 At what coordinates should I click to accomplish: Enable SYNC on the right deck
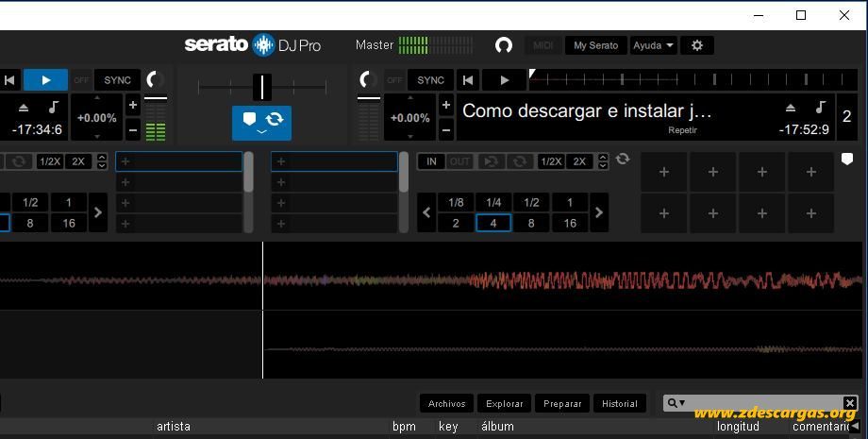[430, 80]
